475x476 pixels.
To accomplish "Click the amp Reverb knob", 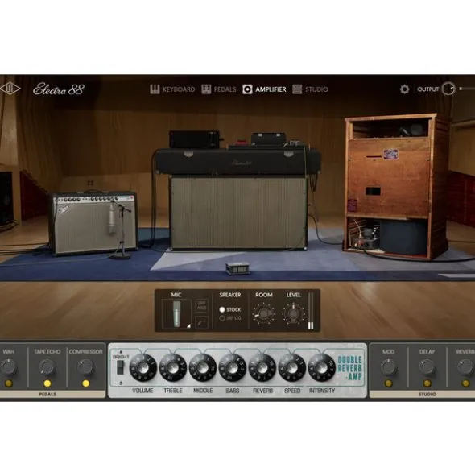I will [x=262, y=367].
